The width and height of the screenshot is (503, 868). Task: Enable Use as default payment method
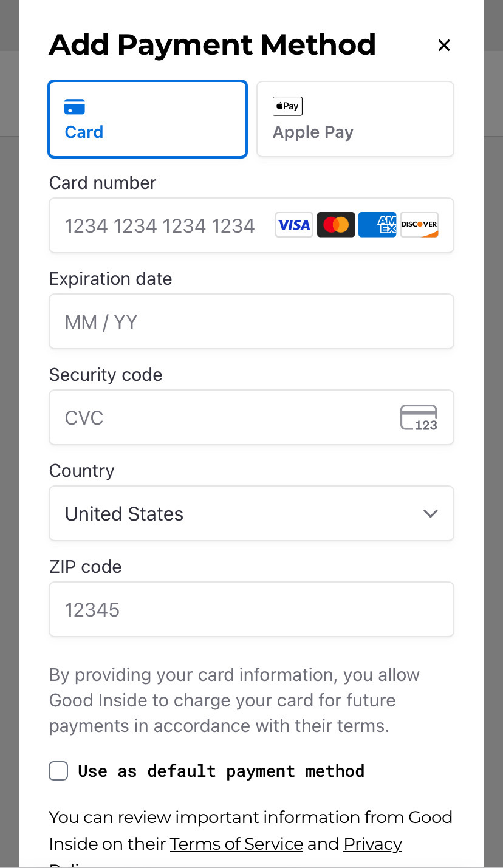pos(58,771)
